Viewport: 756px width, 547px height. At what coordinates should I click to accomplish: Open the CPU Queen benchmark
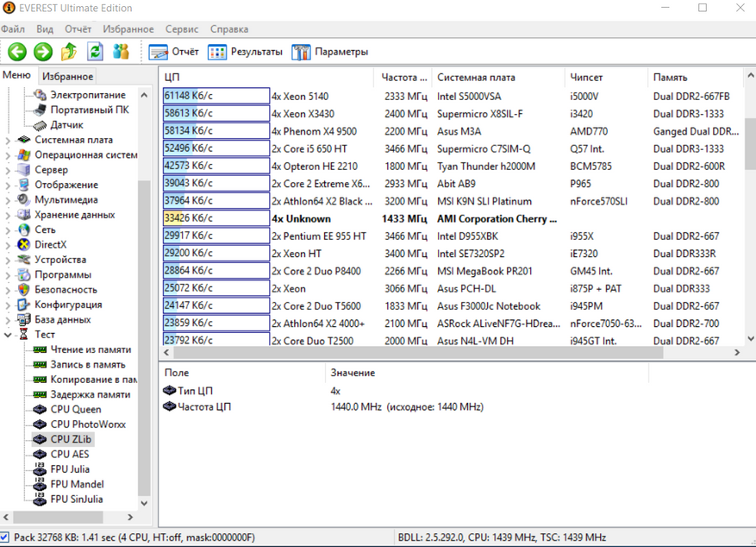(x=75, y=410)
